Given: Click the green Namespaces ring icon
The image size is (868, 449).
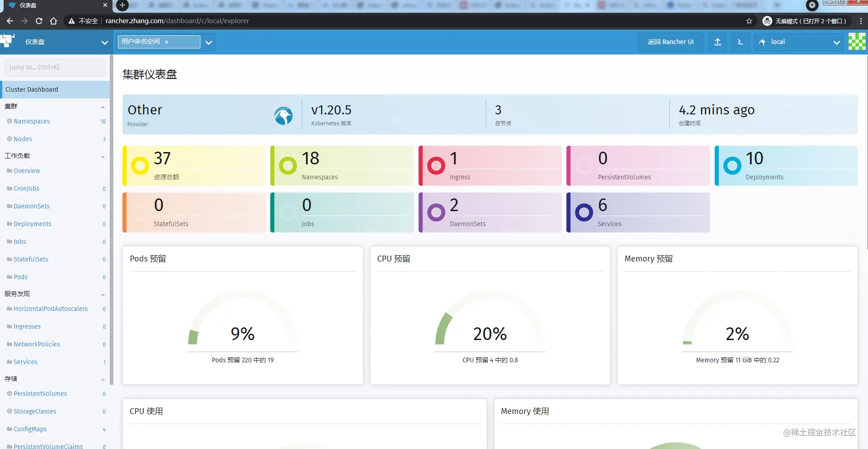Looking at the screenshot, I should click(288, 166).
